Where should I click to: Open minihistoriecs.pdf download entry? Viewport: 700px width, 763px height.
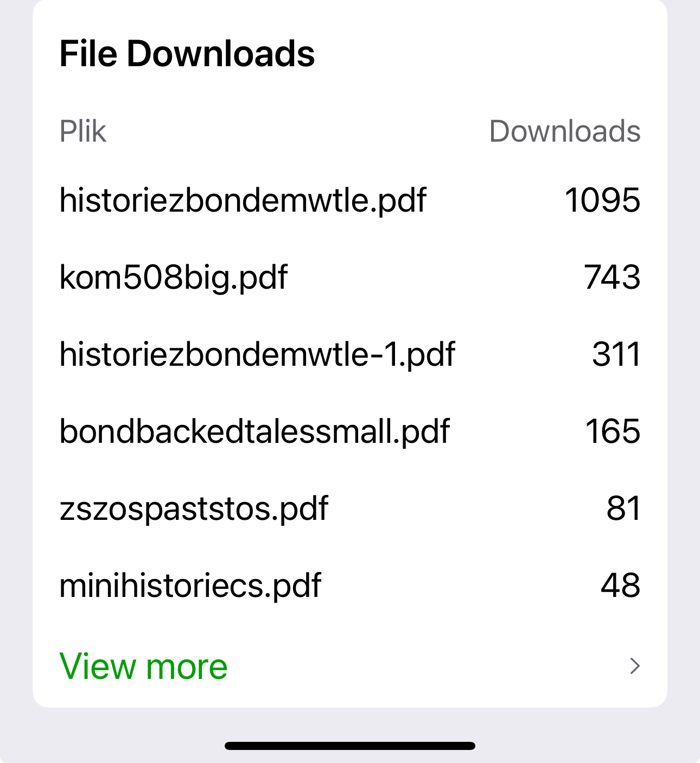pos(190,586)
